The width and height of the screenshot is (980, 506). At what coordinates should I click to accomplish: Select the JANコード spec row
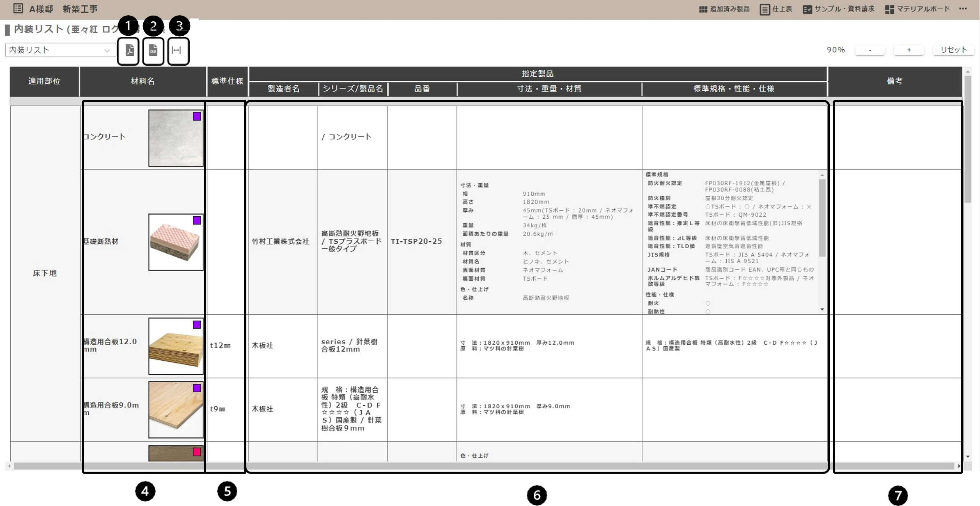click(x=731, y=270)
